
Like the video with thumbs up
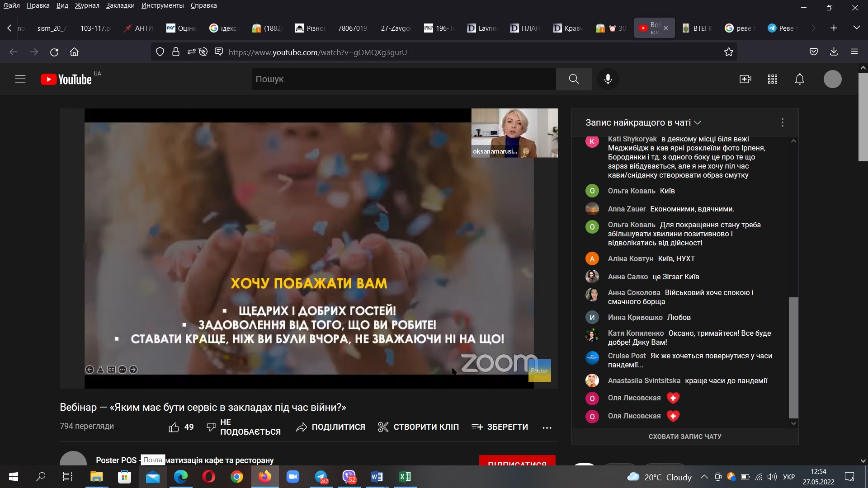(174, 427)
